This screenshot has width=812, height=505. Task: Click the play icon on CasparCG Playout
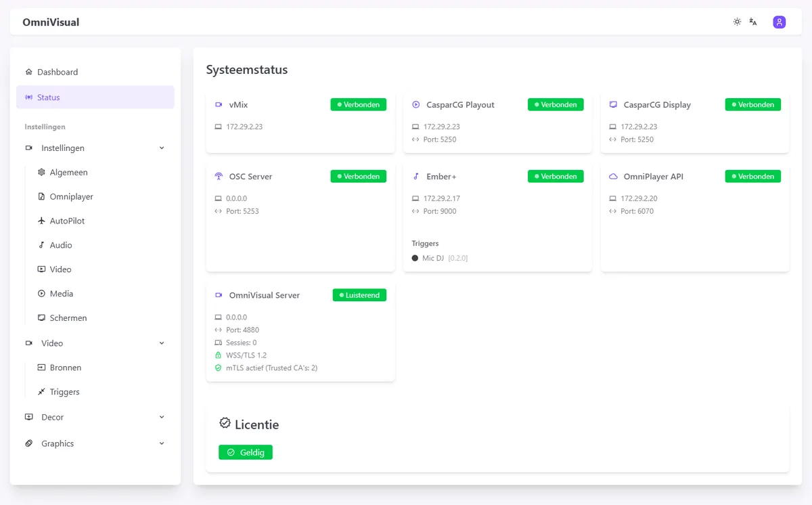[416, 105]
